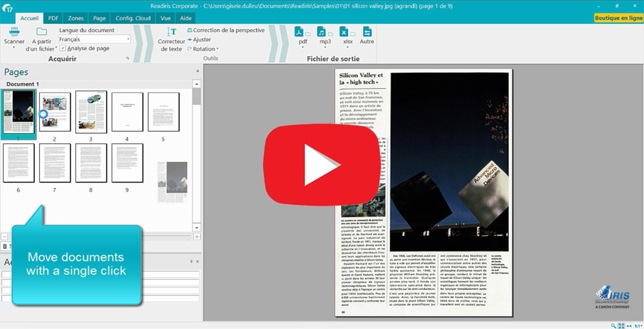Click Correction de la perspective
This screenshot has height=329, width=644.
pos(226,30)
